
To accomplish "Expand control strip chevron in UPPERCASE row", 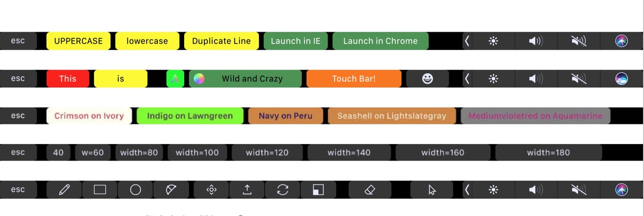I will (x=467, y=41).
